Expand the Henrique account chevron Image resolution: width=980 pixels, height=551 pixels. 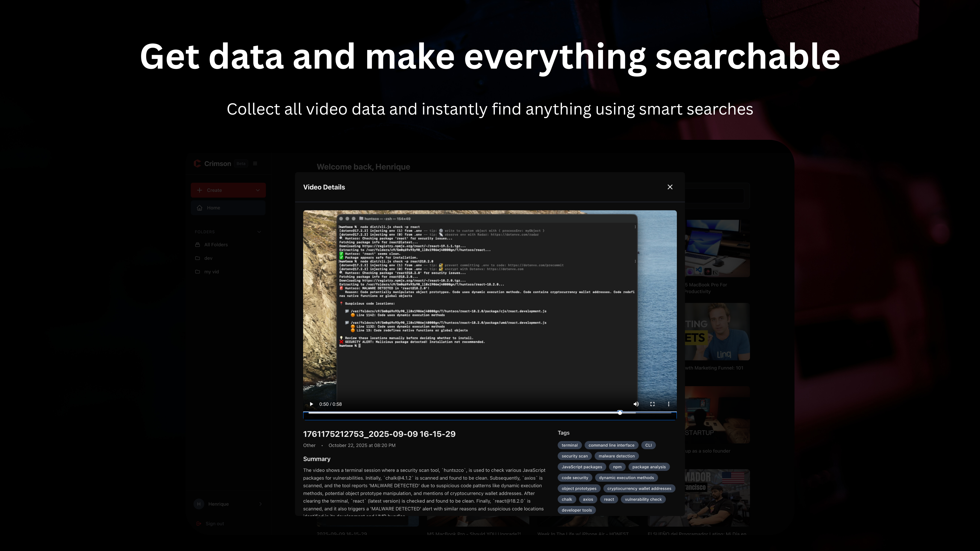[x=261, y=504]
